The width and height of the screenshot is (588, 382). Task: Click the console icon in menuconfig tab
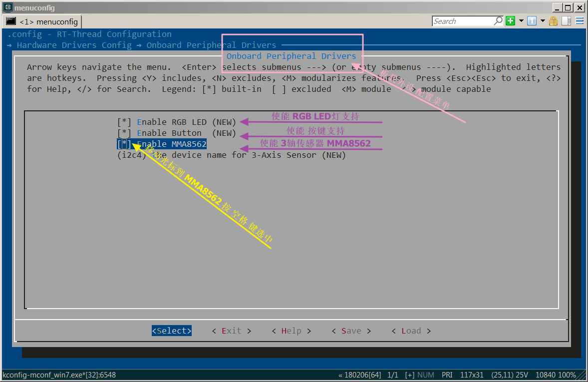tap(11, 21)
